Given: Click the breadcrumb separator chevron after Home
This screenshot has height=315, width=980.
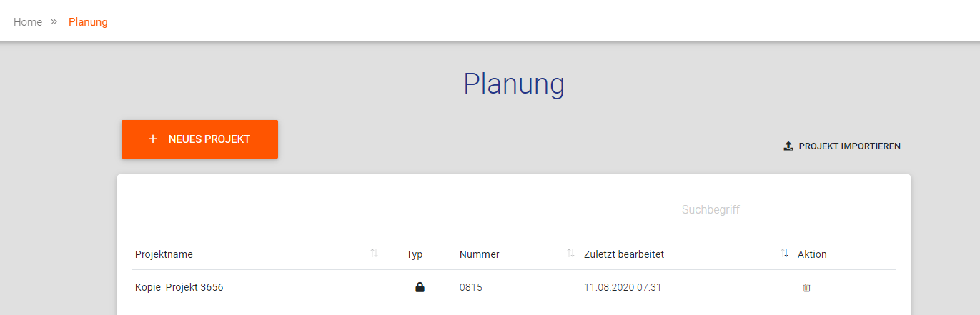Looking at the screenshot, I should click(x=54, y=21).
